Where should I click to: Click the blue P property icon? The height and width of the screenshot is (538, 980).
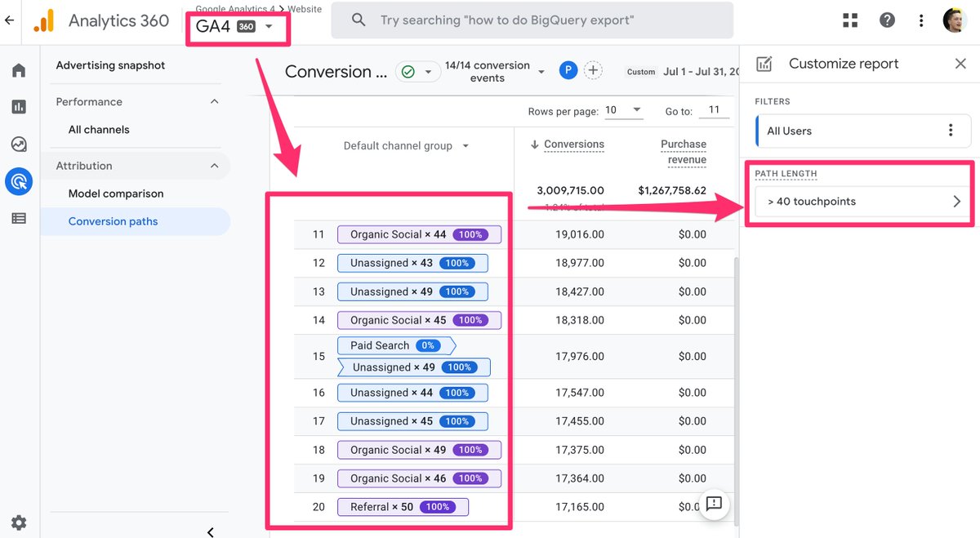click(x=568, y=70)
